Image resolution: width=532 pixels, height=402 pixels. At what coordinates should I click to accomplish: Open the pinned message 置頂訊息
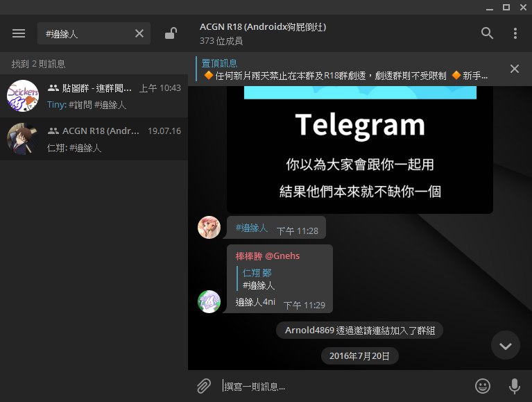click(343, 69)
